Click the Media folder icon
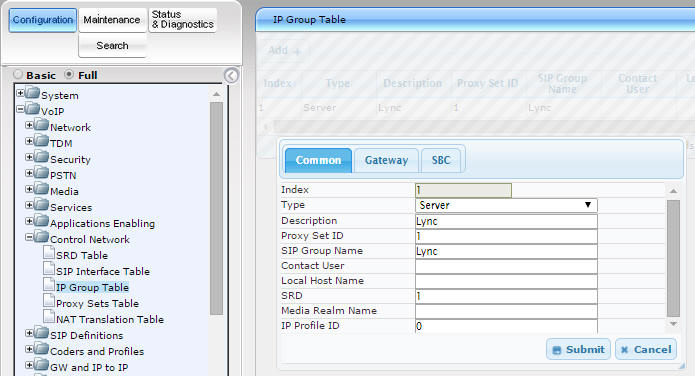 click(42, 189)
